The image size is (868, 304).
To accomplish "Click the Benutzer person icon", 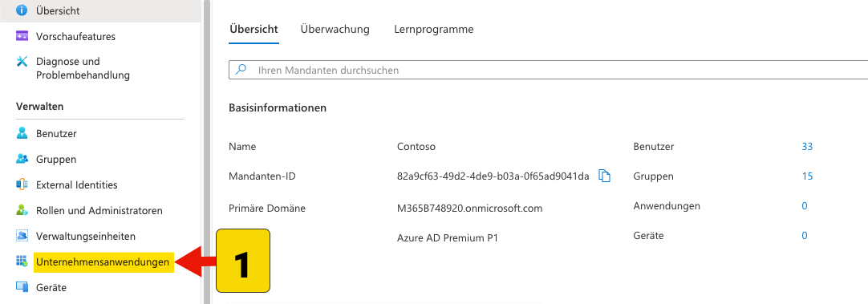I will pyautogui.click(x=22, y=133).
